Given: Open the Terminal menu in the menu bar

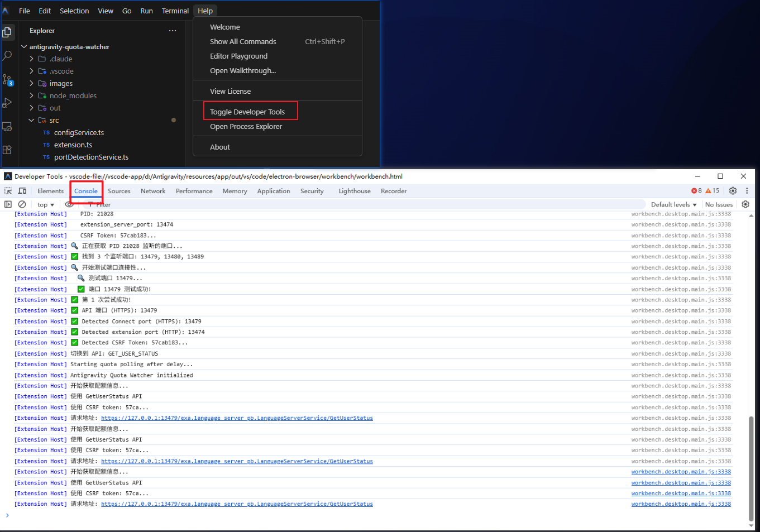Looking at the screenshot, I should pos(175,11).
